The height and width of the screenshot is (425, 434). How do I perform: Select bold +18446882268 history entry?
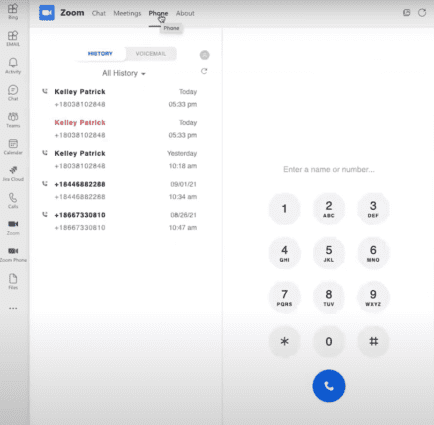[80, 184]
